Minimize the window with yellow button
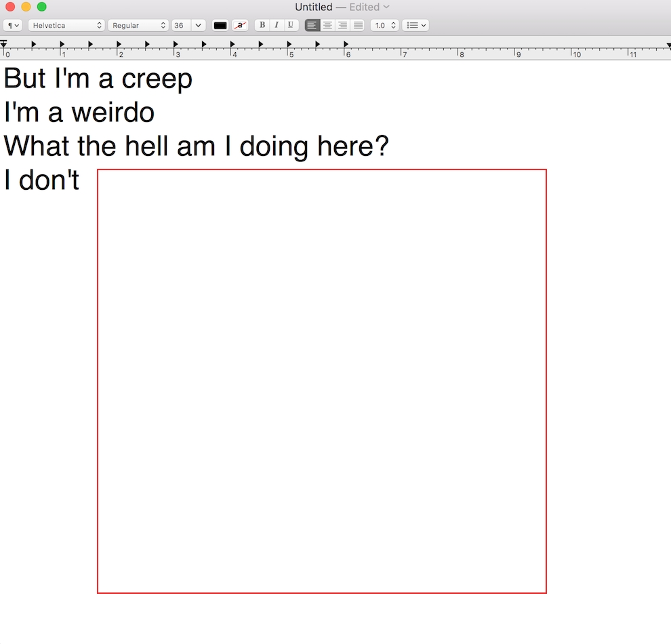The height and width of the screenshot is (644, 671). (26, 7)
